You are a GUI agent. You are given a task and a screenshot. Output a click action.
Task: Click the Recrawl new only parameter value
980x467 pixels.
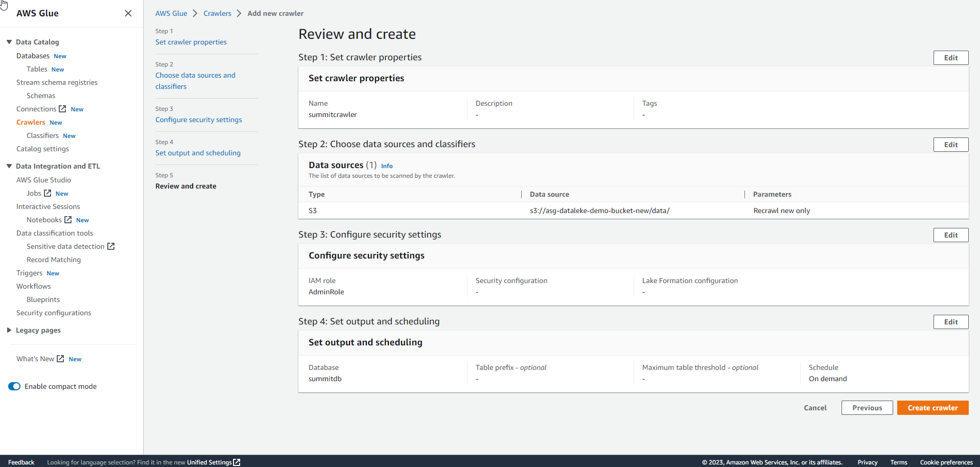(x=782, y=211)
